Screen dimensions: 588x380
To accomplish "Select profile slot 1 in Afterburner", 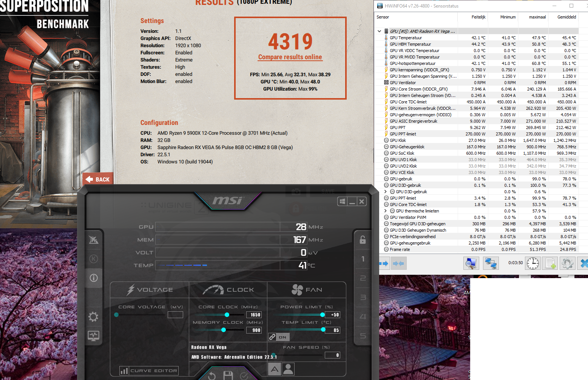I will pos(363,259).
